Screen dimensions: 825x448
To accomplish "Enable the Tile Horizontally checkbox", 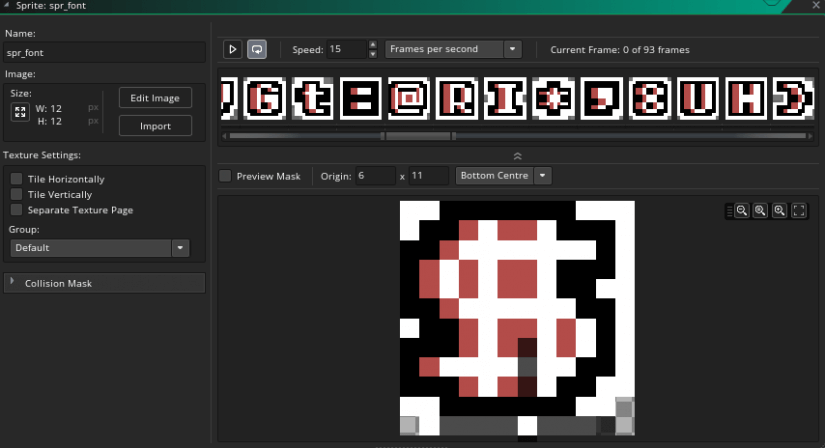I will (x=16, y=179).
